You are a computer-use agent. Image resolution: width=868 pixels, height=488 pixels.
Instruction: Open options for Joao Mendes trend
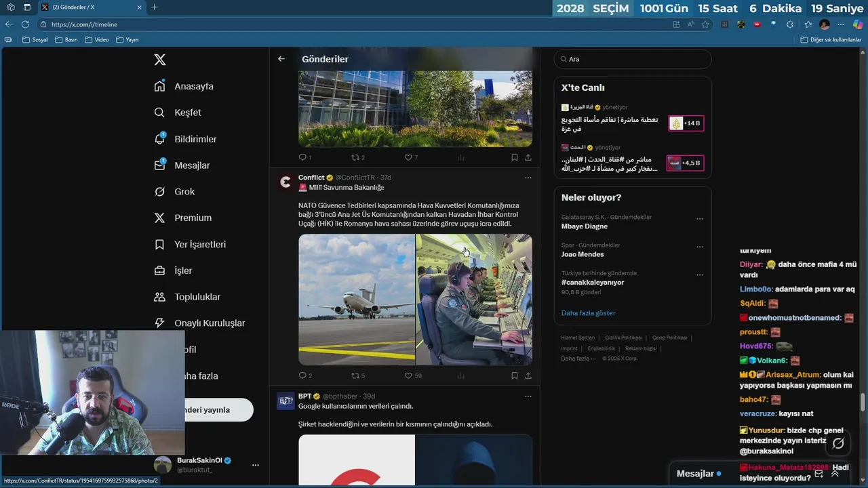coord(700,247)
